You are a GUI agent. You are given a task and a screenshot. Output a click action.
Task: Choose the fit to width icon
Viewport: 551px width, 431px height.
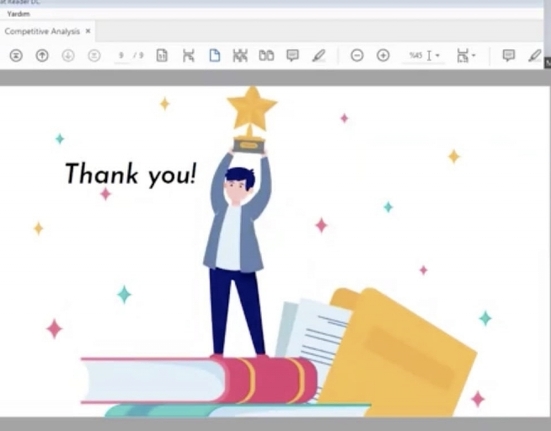click(188, 55)
